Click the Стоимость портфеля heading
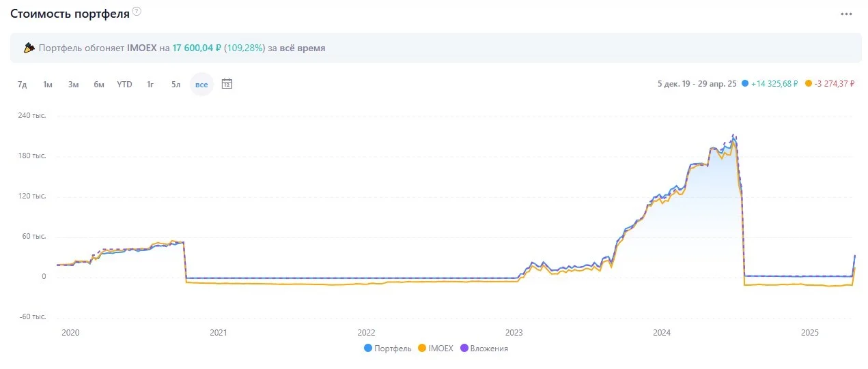This screenshot has width=868, height=369. click(x=70, y=12)
